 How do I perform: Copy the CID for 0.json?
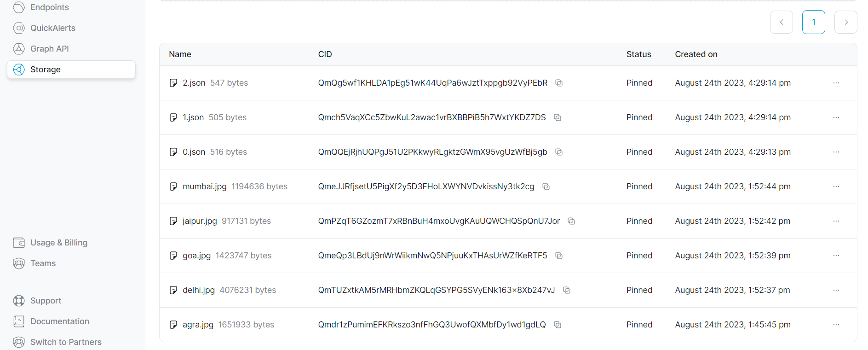[x=559, y=152]
